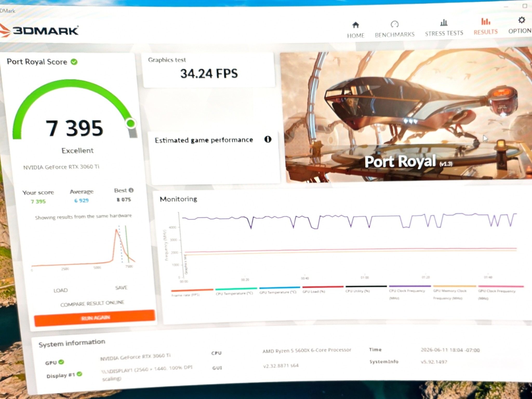Open the Benchmarks gauge icon
The height and width of the screenshot is (399, 532).
coord(395,24)
